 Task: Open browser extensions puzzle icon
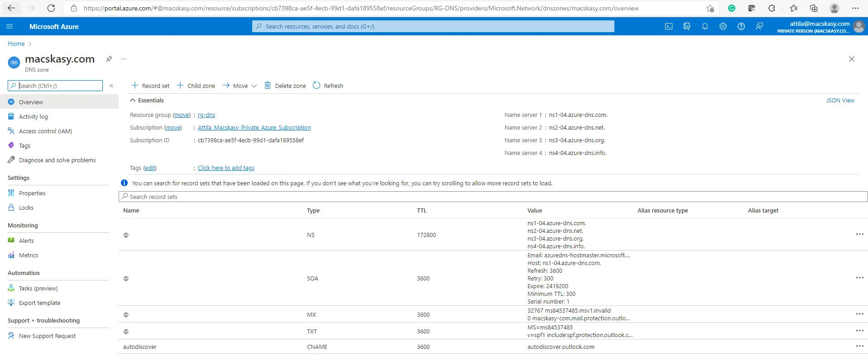[x=772, y=8]
